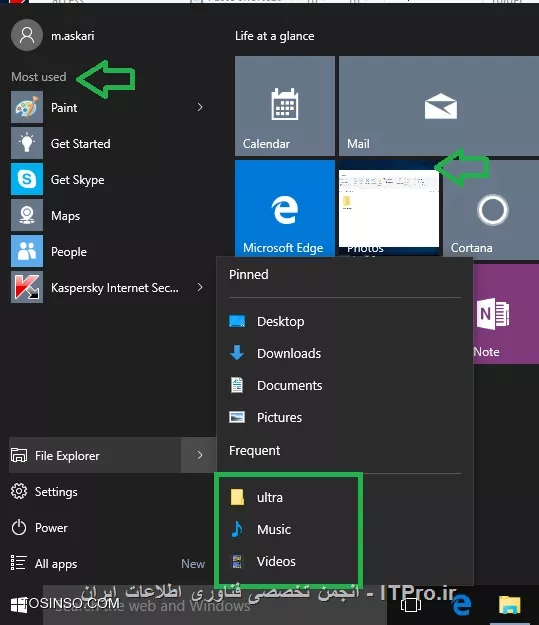Click the Videos film icon in Frequent list

[237, 561]
